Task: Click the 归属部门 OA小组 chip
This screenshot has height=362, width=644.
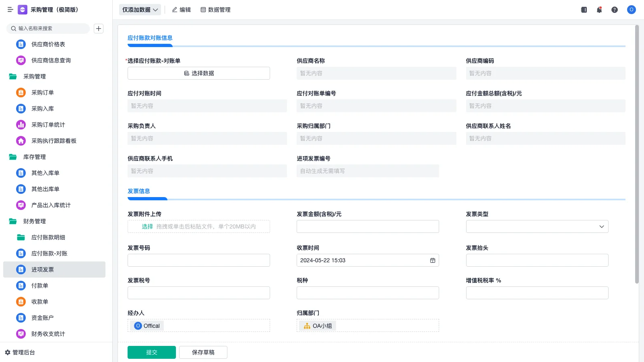Action: (x=318, y=326)
